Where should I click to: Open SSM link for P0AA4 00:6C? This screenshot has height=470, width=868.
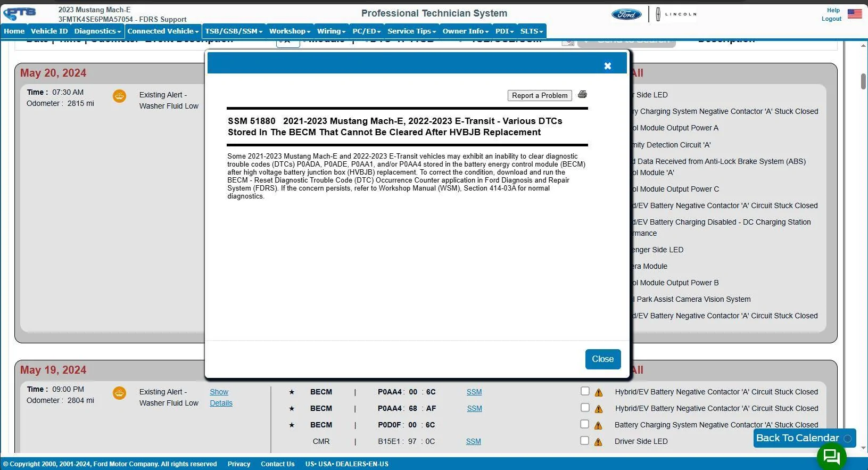point(474,392)
